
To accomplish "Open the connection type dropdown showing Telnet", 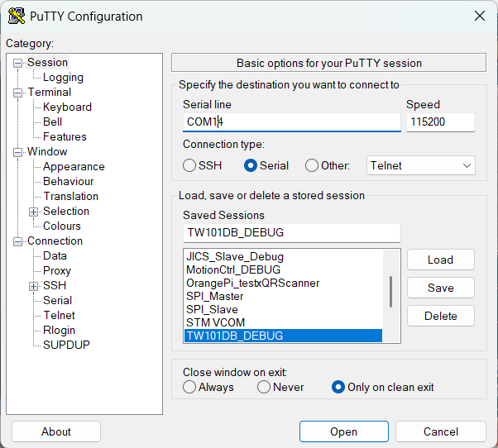I will pyautogui.click(x=421, y=165).
